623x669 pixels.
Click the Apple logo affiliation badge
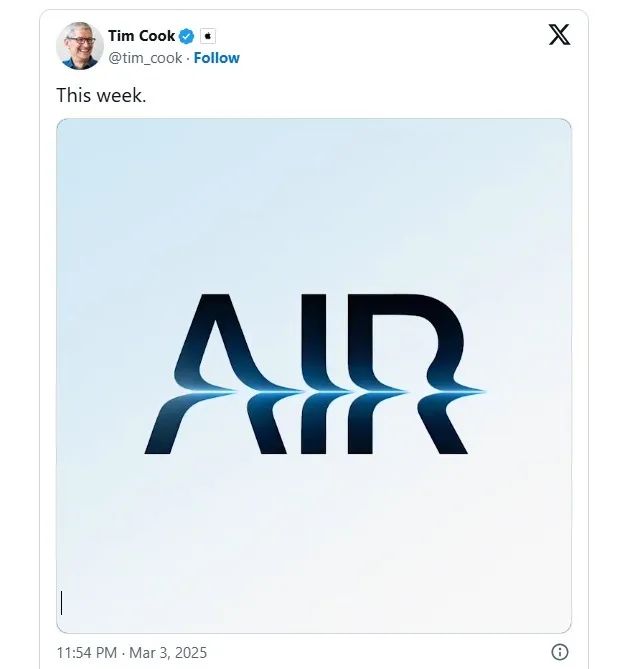(208, 36)
